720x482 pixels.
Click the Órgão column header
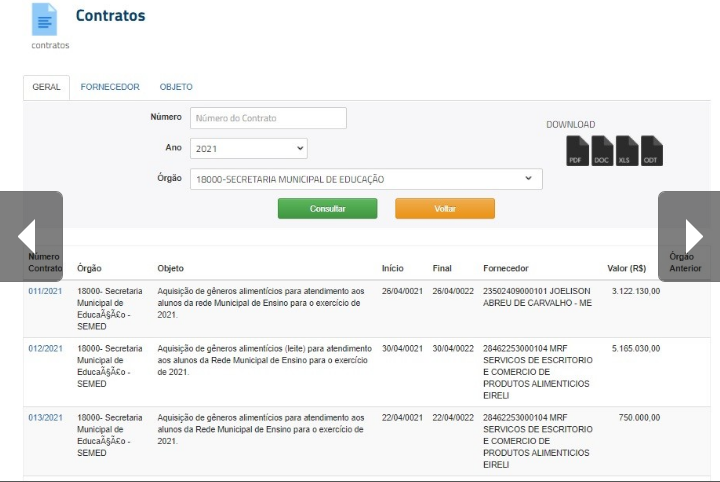89,269
